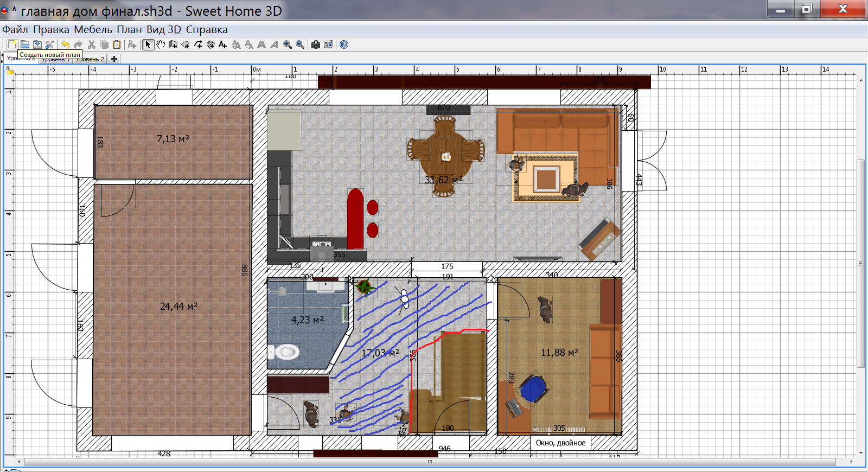The image size is (868, 472).
Task: Switch to the Уровень 2 tab
Action: pyautogui.click(x=90, y=59)
